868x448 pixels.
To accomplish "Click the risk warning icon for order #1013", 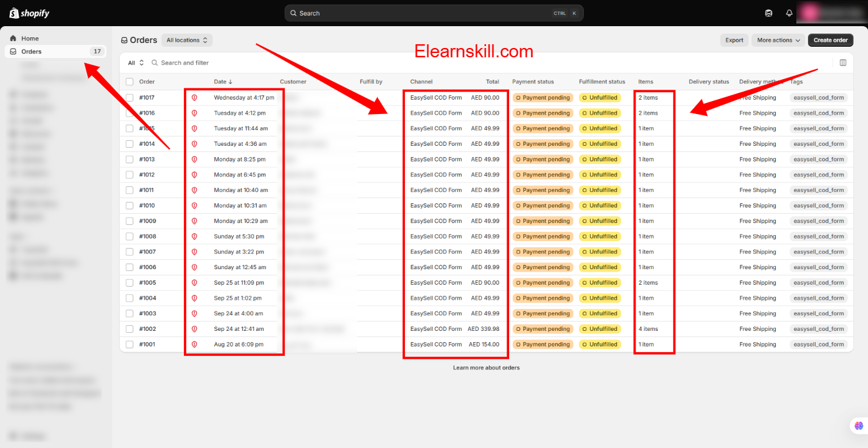I will coord(194,160).
